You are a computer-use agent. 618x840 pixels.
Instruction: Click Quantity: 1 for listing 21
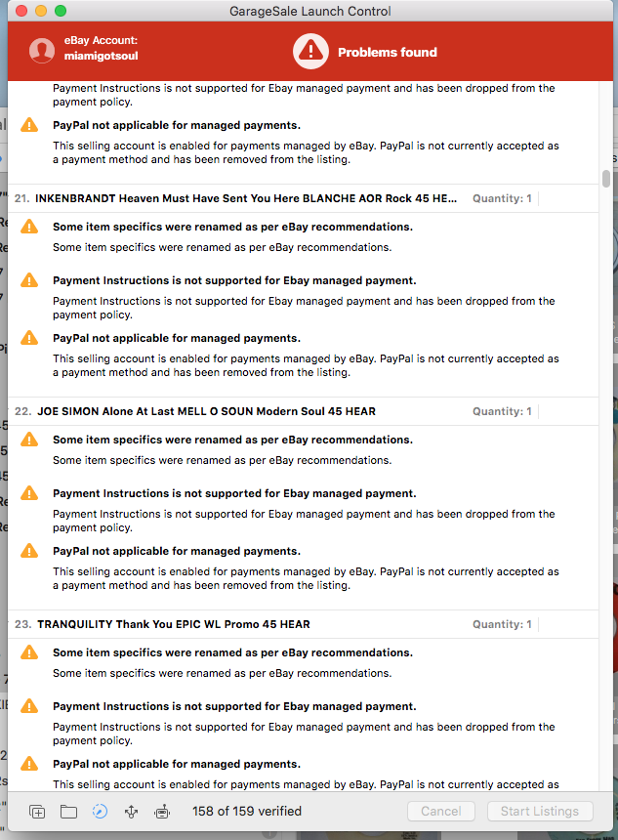(x=502, y=198)
